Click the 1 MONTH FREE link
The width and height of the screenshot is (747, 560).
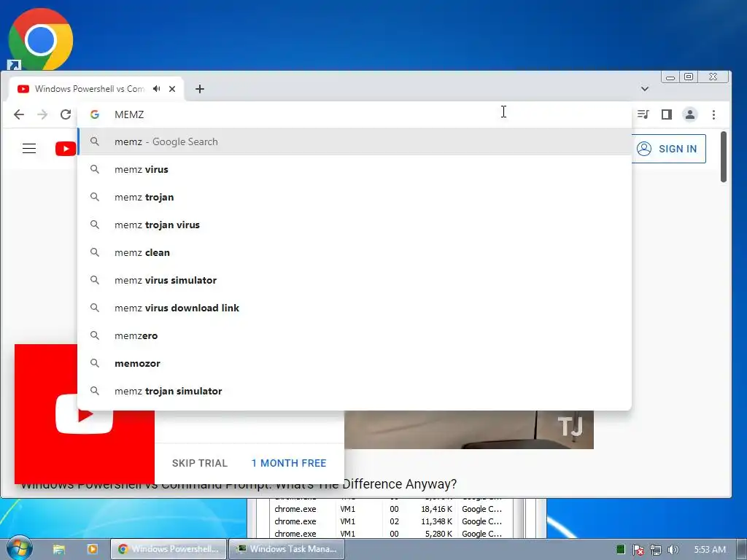pyautogui.click(x=289, y=463)
